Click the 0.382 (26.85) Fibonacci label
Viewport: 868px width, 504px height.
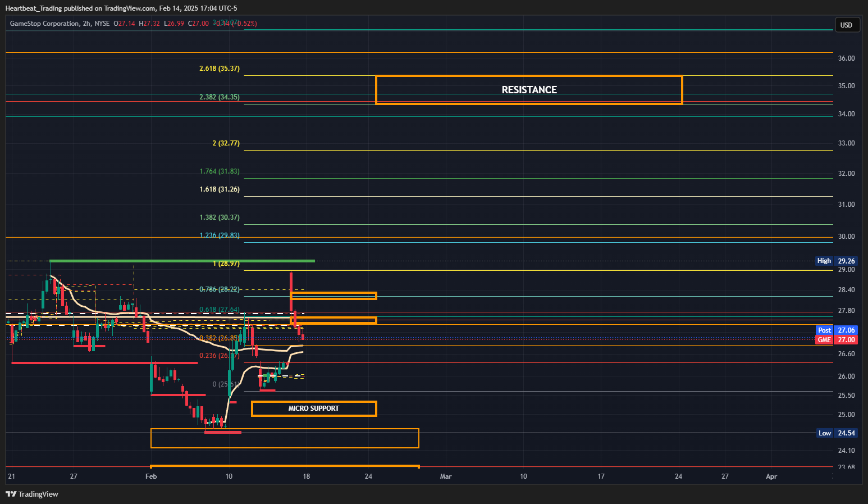point(220,338)
